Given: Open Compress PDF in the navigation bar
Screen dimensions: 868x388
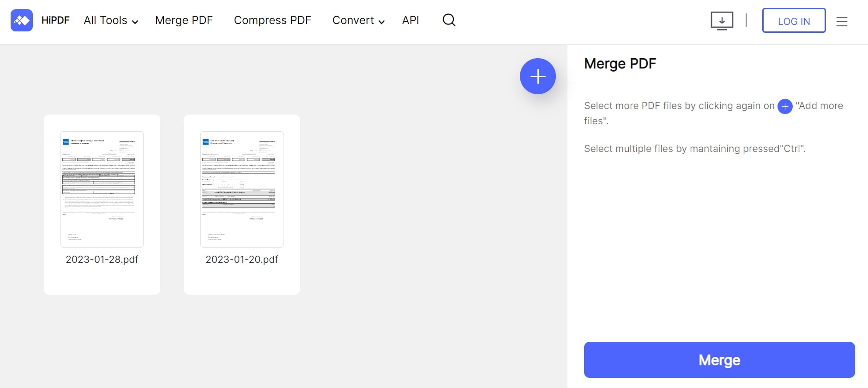Looking at the screenshot, I should (272, 20).
